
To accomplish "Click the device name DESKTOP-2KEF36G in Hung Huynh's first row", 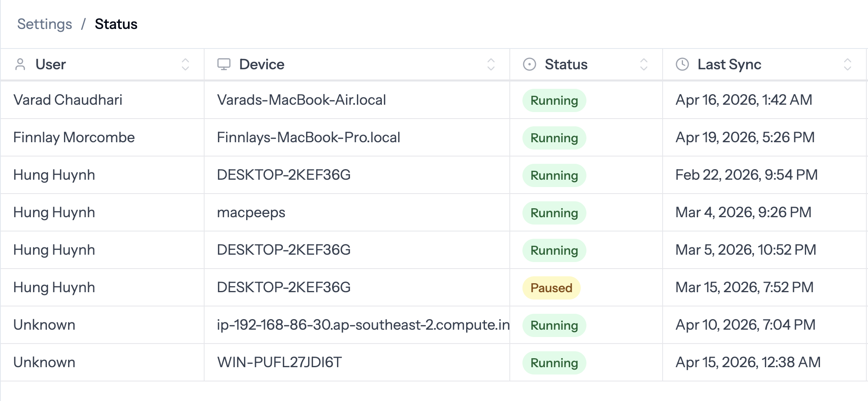I will click(x=284, y=175).
